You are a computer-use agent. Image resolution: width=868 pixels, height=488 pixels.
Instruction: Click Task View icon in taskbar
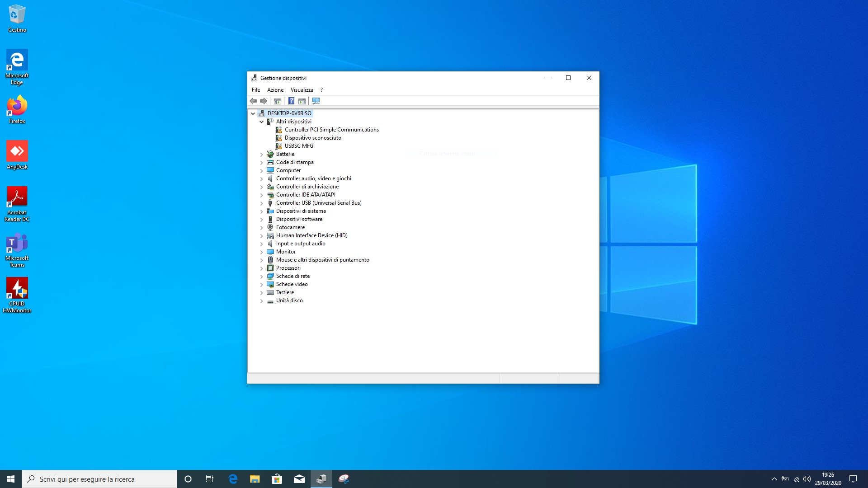coord(210,479)
